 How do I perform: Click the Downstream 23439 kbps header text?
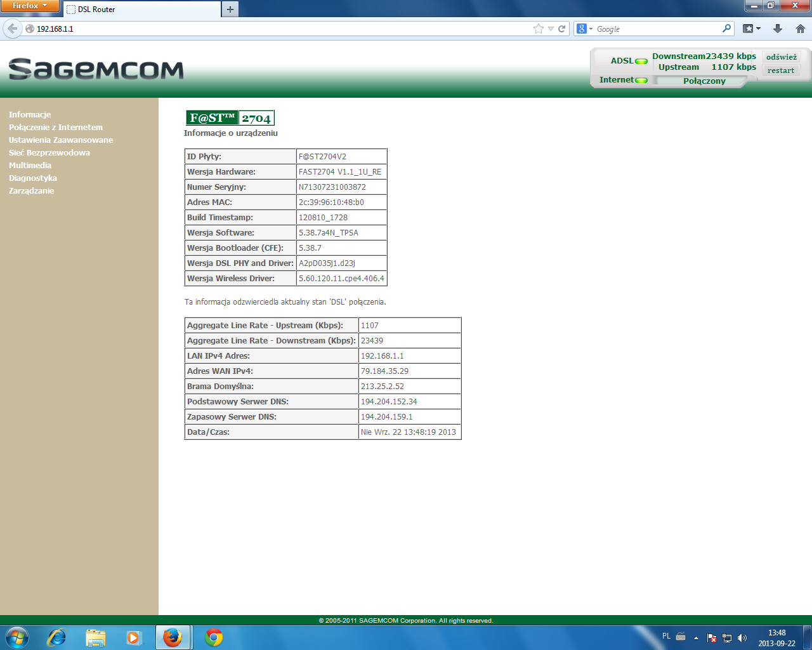(704, 56)
